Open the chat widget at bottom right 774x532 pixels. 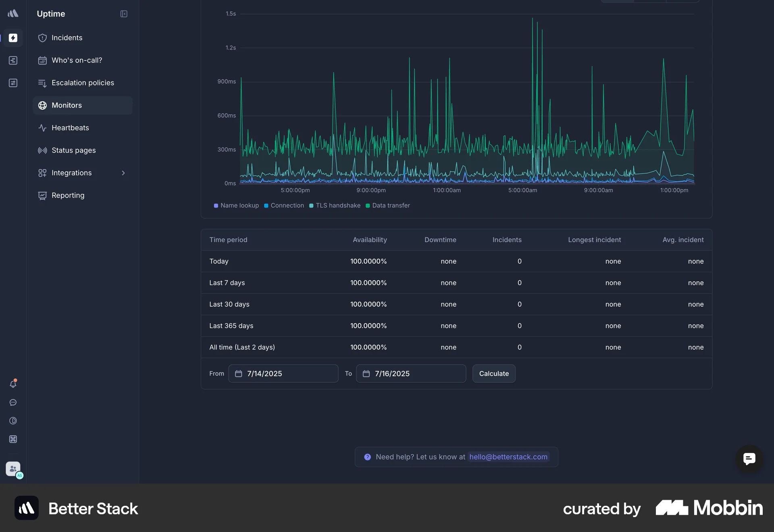749,459
